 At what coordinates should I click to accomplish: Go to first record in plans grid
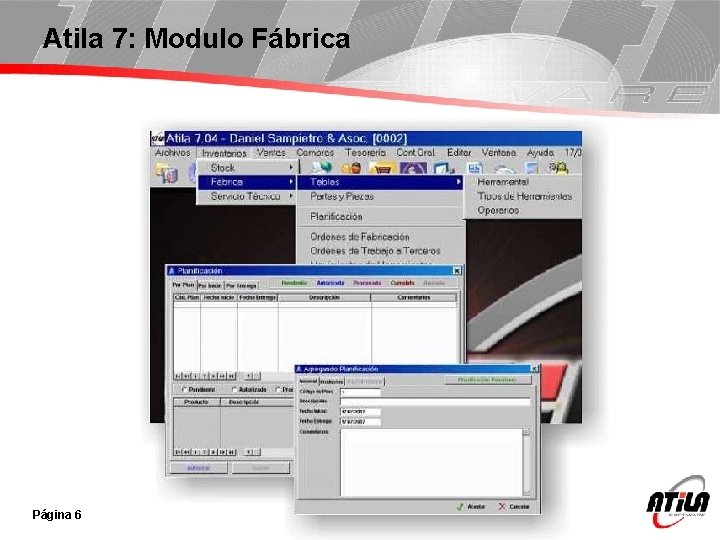[179, 376]
